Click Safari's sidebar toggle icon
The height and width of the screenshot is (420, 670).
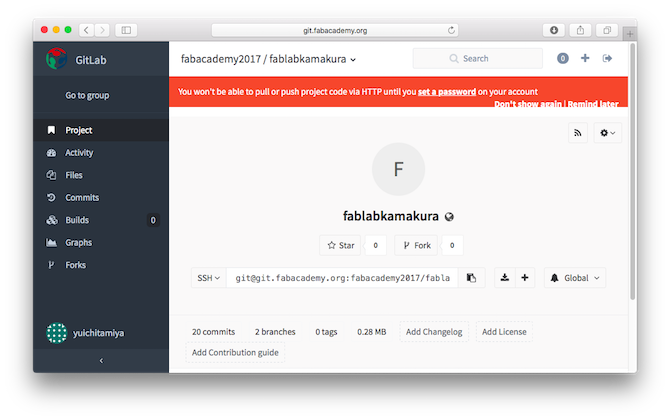126,30
